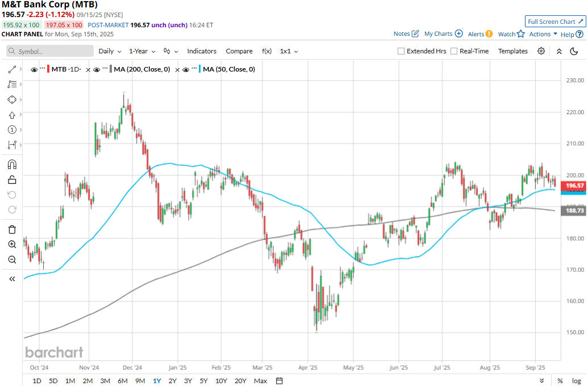Star this symbol via Watch icon
588x386 pixels.
520,33
